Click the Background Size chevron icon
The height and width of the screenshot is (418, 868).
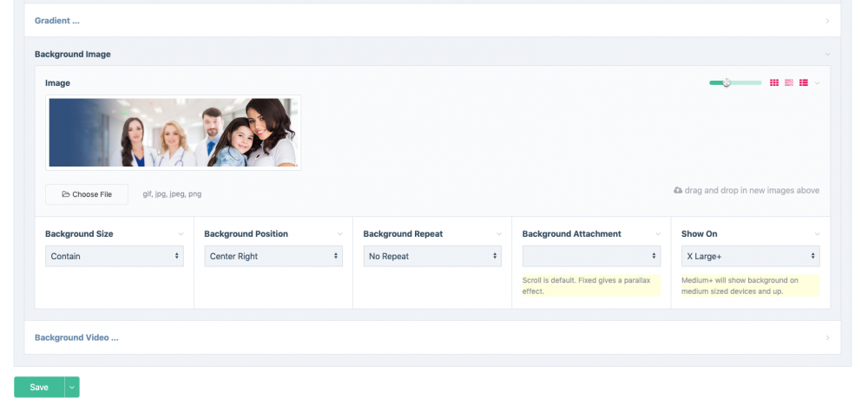pyautogui.click(x=181, y=234)
